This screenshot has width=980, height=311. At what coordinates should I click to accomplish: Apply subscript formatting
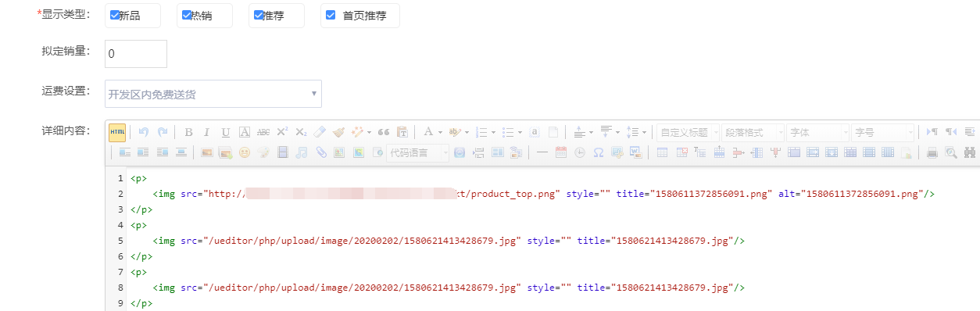pos(301,132)
